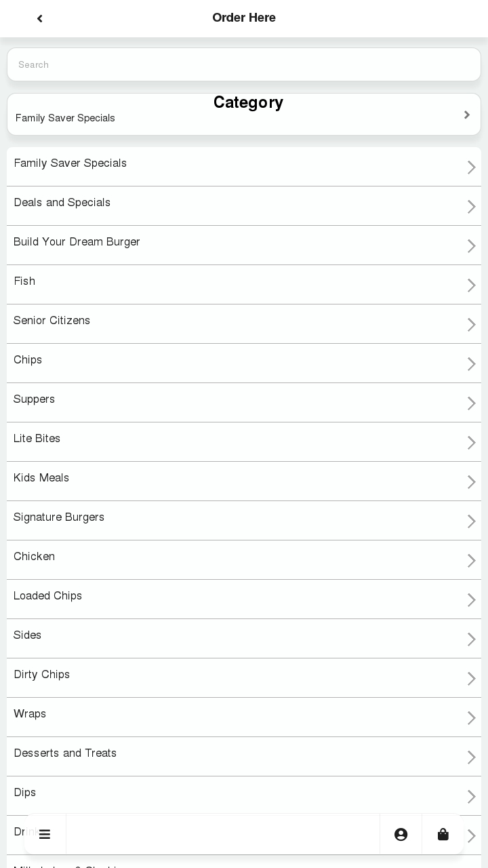Choose Desserts and Treats category

65,753
